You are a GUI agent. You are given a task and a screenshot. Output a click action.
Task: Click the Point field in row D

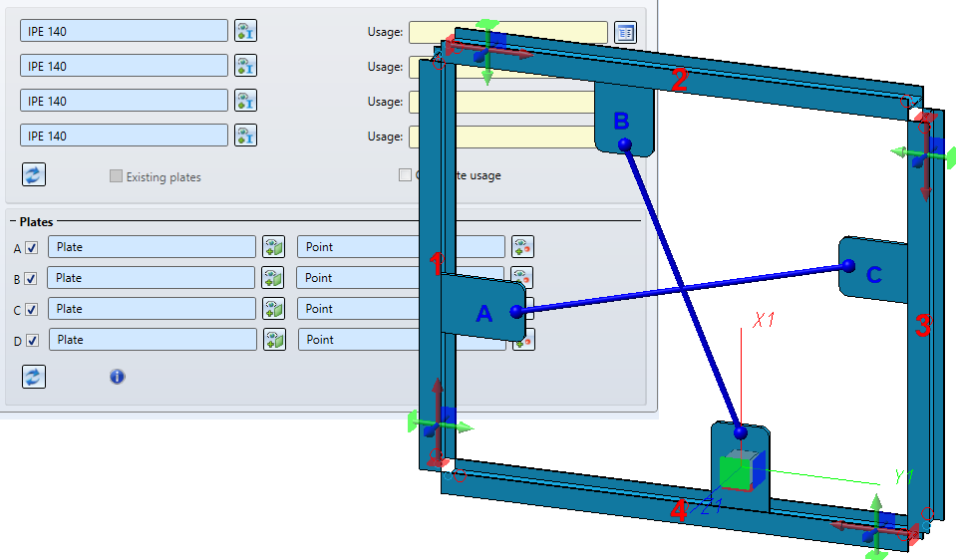point(359,339)
